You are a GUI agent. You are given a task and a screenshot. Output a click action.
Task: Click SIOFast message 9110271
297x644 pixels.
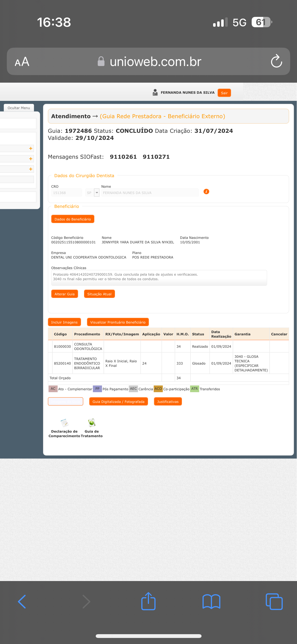pyautogui.click(x=156, y=157)
